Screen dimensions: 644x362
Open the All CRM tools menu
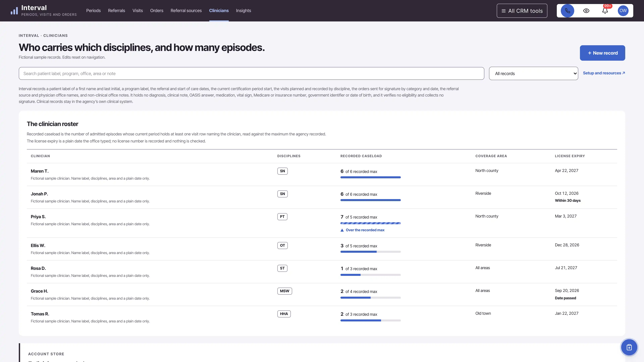pyautogui.click(x=522, y=11)
